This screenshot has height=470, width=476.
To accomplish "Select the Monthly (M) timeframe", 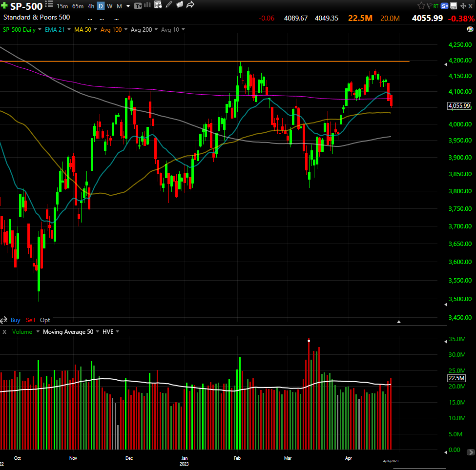I will [x=119, y=6].
